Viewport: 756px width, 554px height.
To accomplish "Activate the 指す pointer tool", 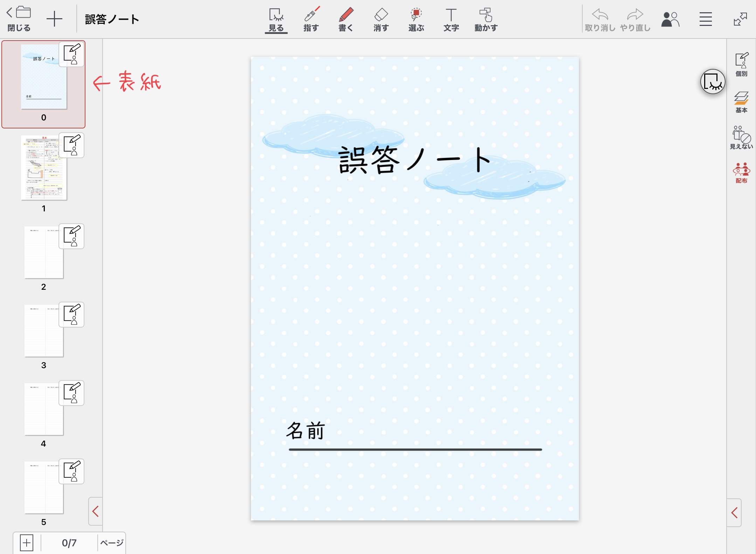I will (x=311, y=19).
